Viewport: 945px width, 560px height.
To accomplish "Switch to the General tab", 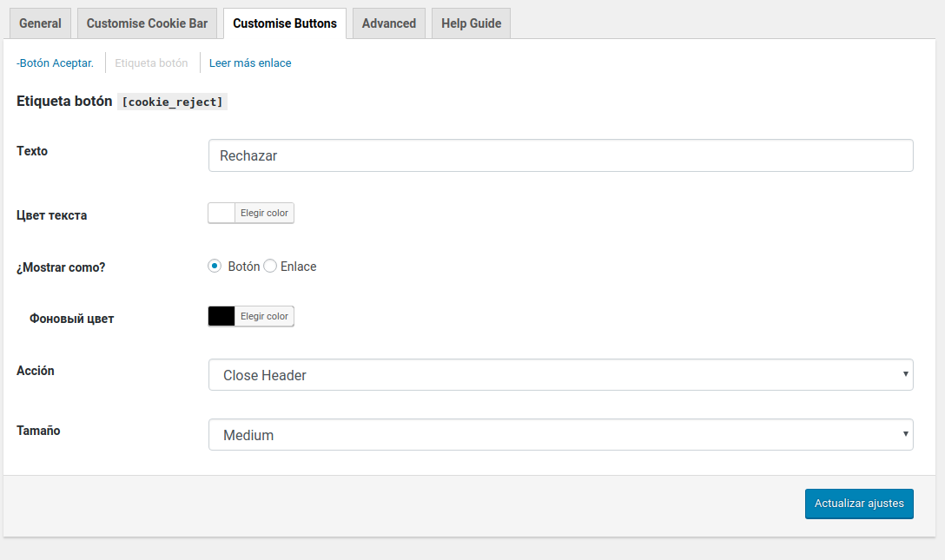I will pos(40,23).
